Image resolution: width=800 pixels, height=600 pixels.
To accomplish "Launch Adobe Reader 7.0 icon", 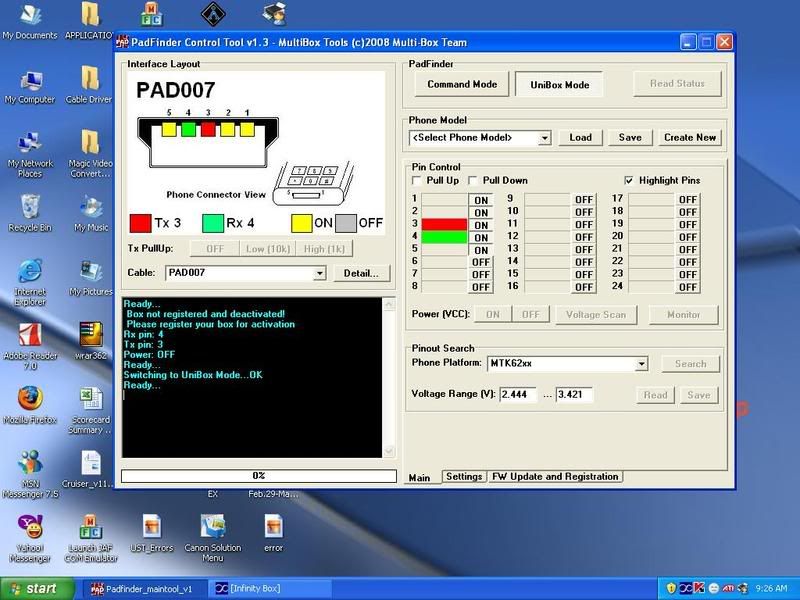I will click(30, 347).
